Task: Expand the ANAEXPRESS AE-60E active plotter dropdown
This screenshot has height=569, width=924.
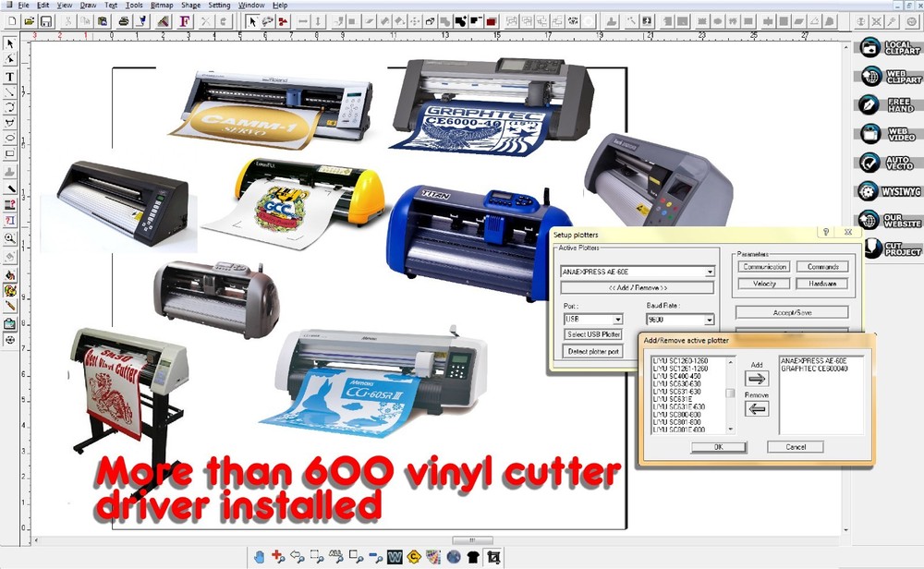Action: (710, 272)
